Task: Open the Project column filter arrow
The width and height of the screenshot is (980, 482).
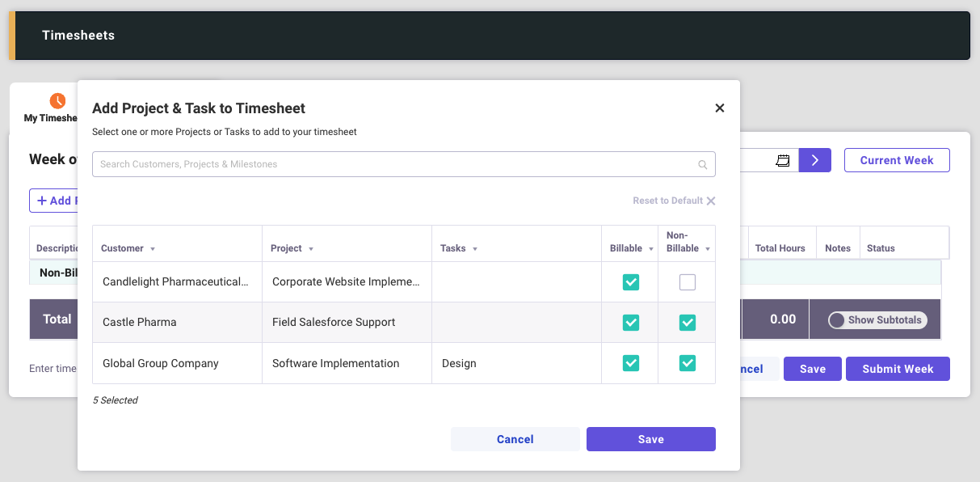Action: point(311,249)
